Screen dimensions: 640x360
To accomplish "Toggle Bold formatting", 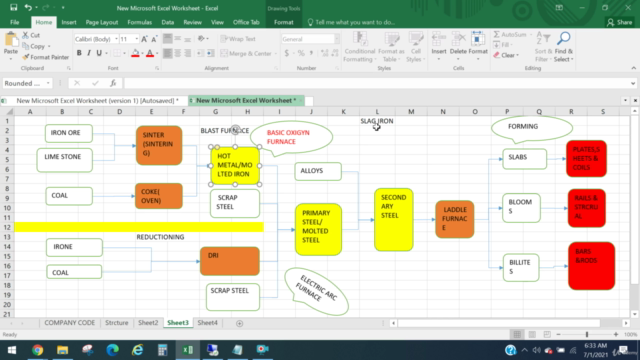I will 79,53.
